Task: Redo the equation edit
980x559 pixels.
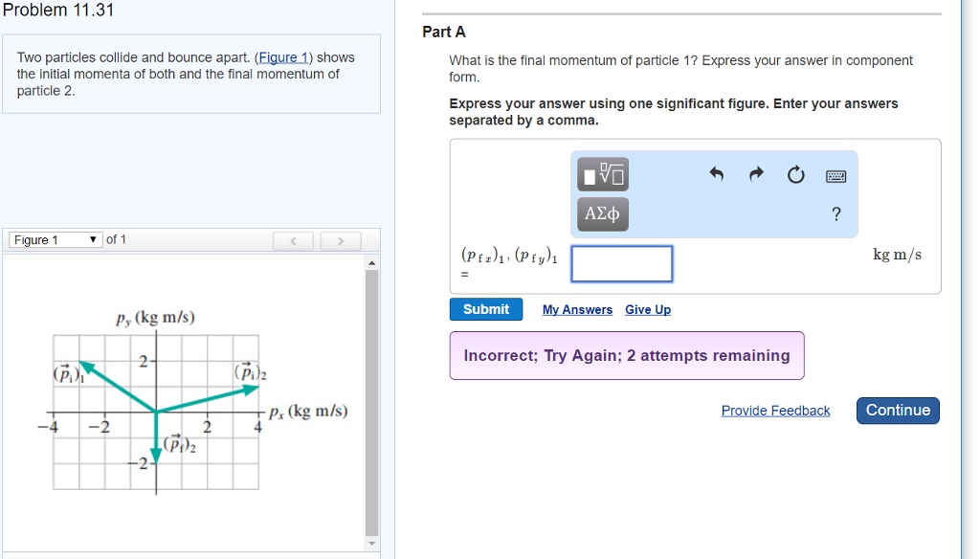Action: click(755, 174)
